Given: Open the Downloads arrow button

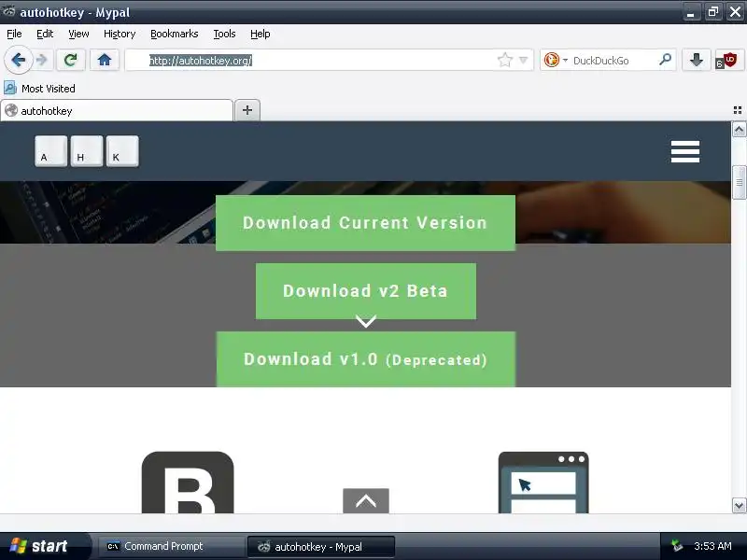Looking at the screenshot, I should [696, 60].
